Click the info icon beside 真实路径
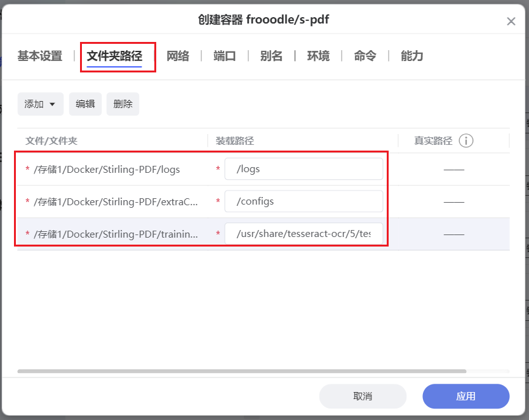Screen dimensions: 529x420 [466, 141]
